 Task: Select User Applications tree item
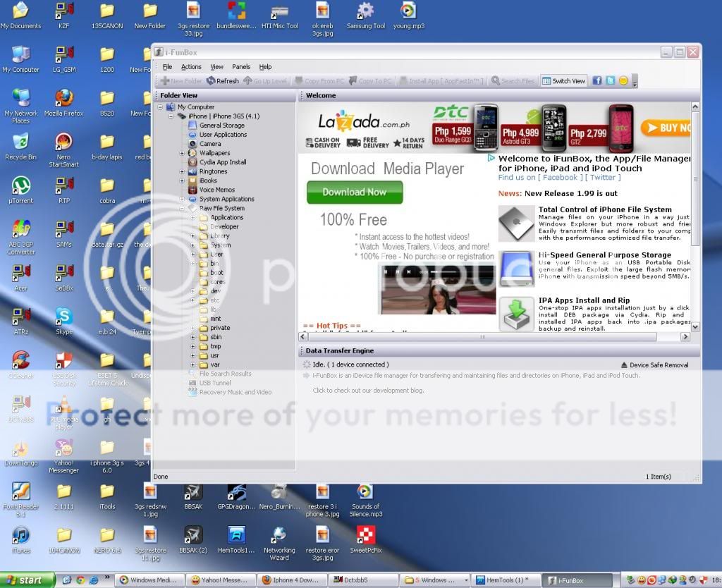pos(223,135)
